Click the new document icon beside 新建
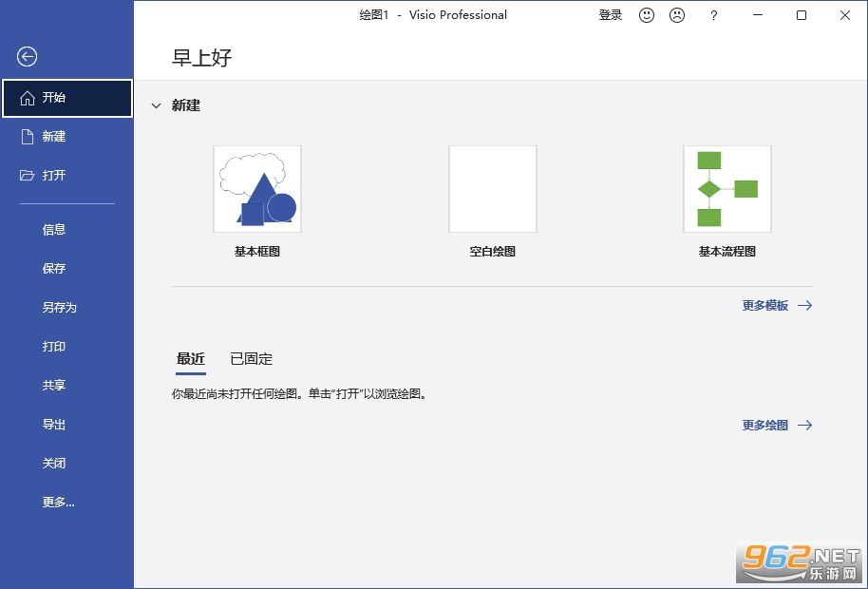The height and width of the screenshot is (589, 868). [x=28, y=137]
